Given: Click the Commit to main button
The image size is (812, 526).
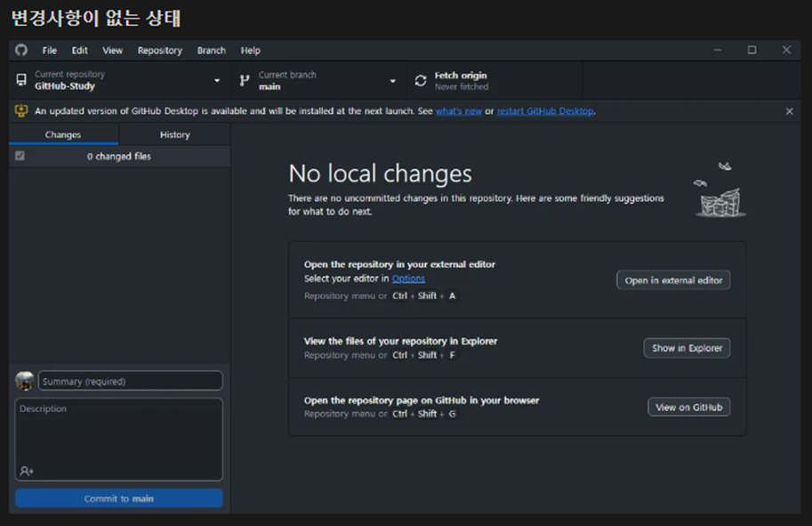Looking at the screenshot, I should click(x=118, y=498).
